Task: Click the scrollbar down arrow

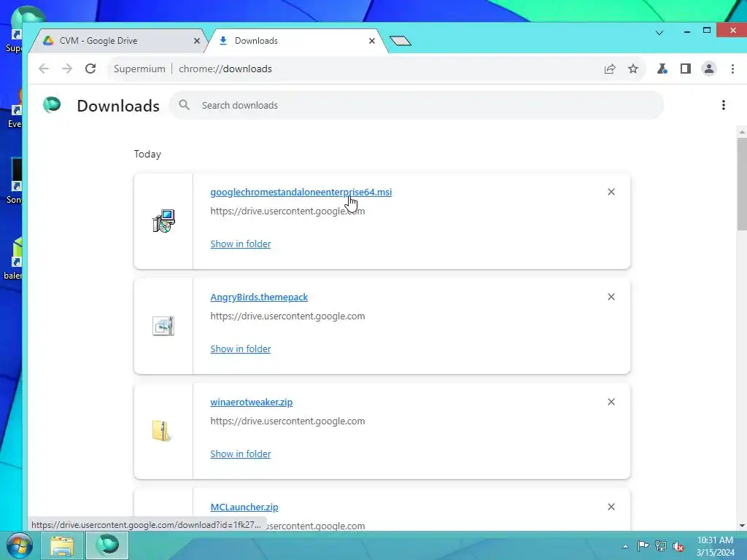Action: (742, 526)
